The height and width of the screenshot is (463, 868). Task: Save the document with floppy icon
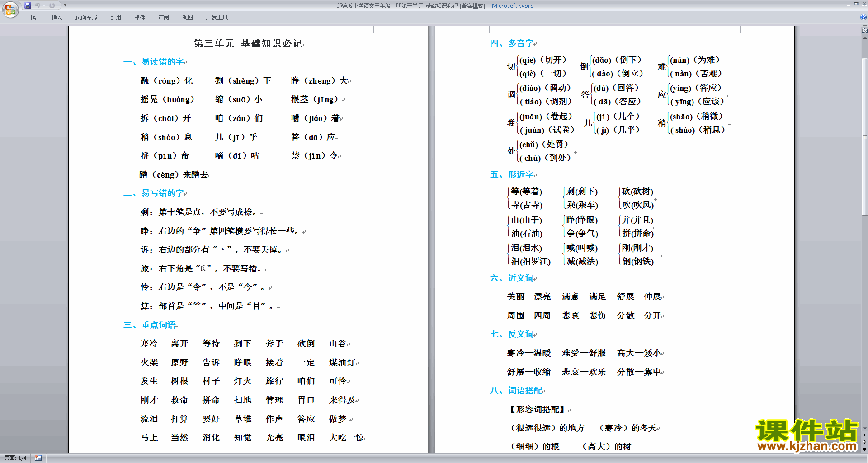[28, 5]
